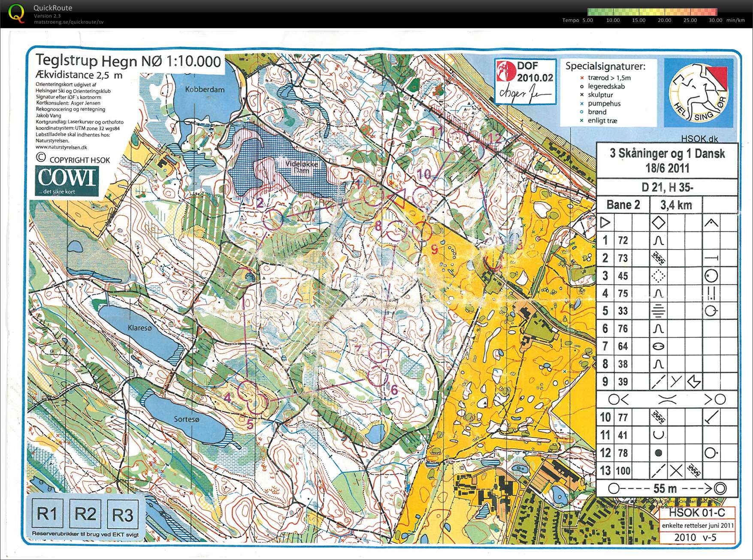Click the 15.00 tempo scale label

pos(638,20)
